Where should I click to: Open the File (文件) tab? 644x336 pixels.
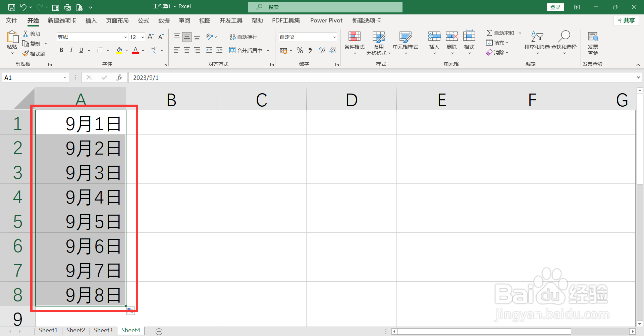click(x=11, y=20)
